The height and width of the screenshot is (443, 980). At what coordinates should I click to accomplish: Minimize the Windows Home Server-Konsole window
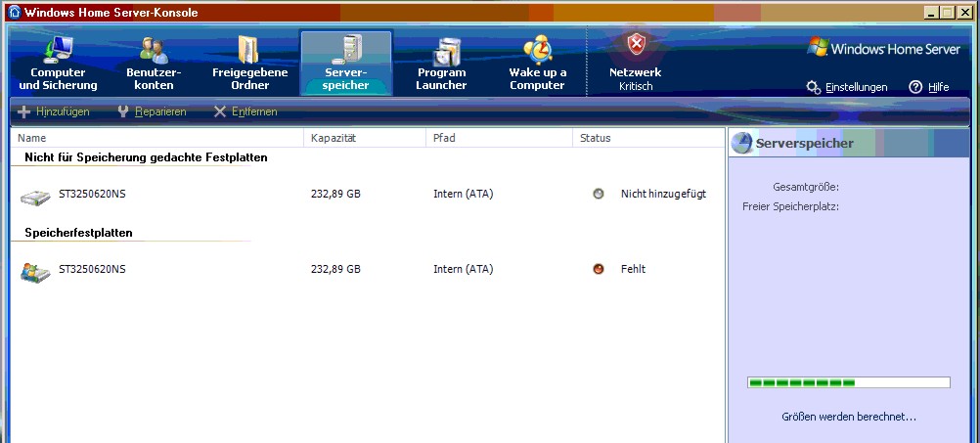932,12
